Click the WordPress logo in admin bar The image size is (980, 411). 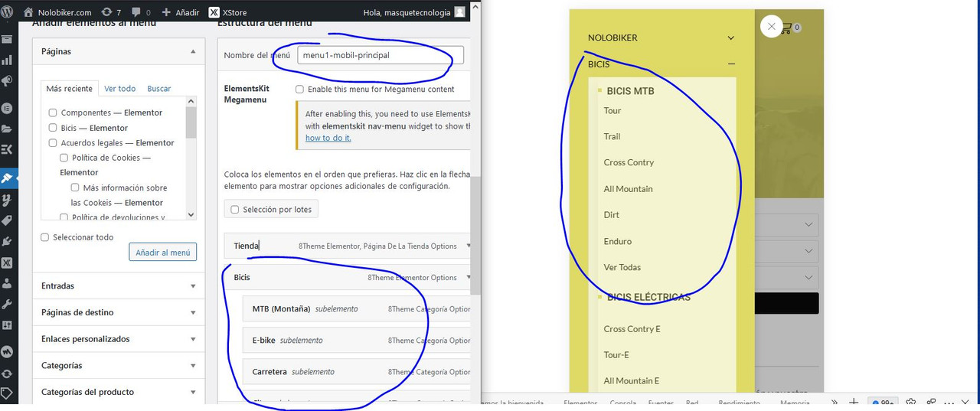pyautogui.click(x=8, y=12)
